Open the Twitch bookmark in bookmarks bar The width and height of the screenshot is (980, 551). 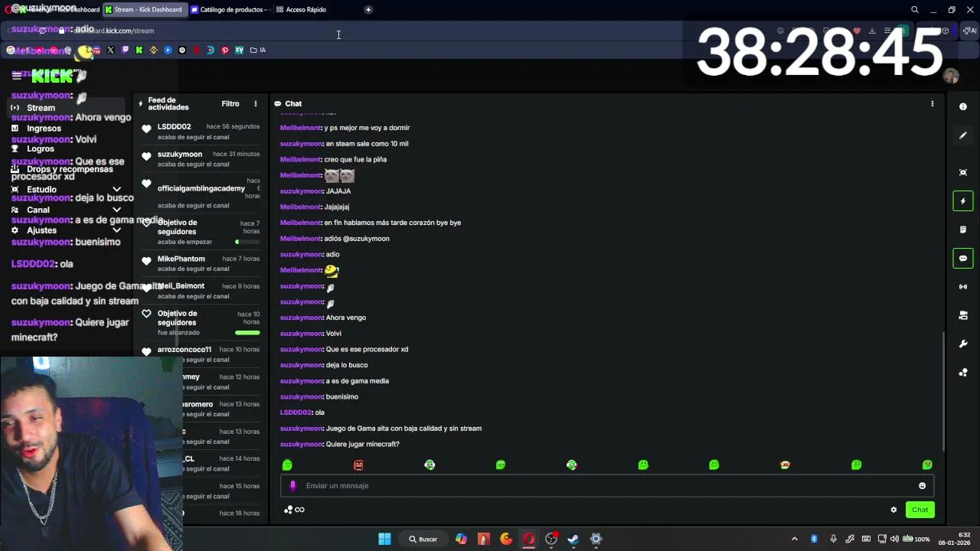125,50
